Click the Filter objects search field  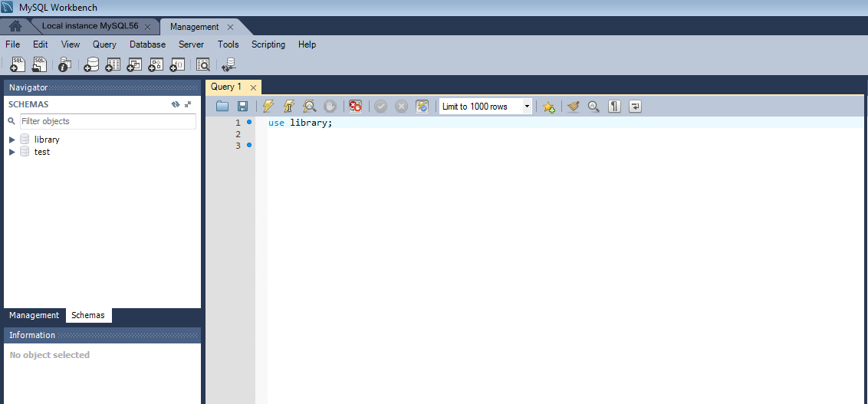[x=108, y=121]
